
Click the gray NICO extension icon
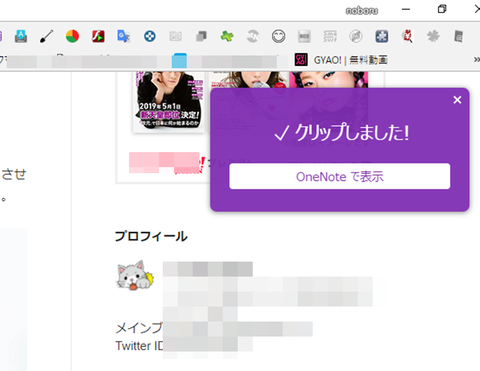pyautogui.click(x=304, y=36)
